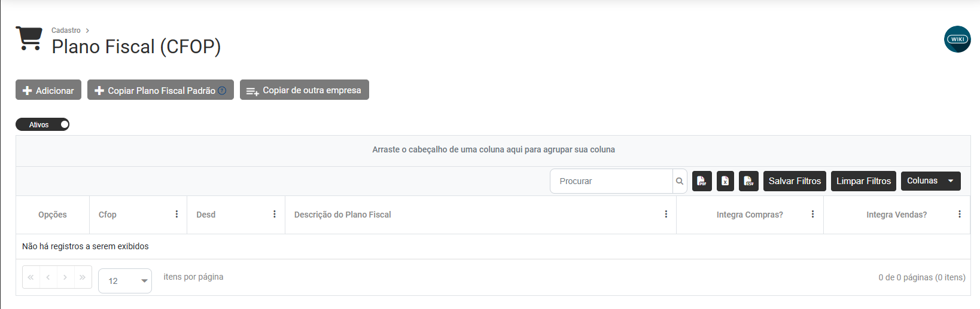Open Integra Compras column options menu
Image resolution: width=980 pixels, height=309 pixels.
[812, 214]
